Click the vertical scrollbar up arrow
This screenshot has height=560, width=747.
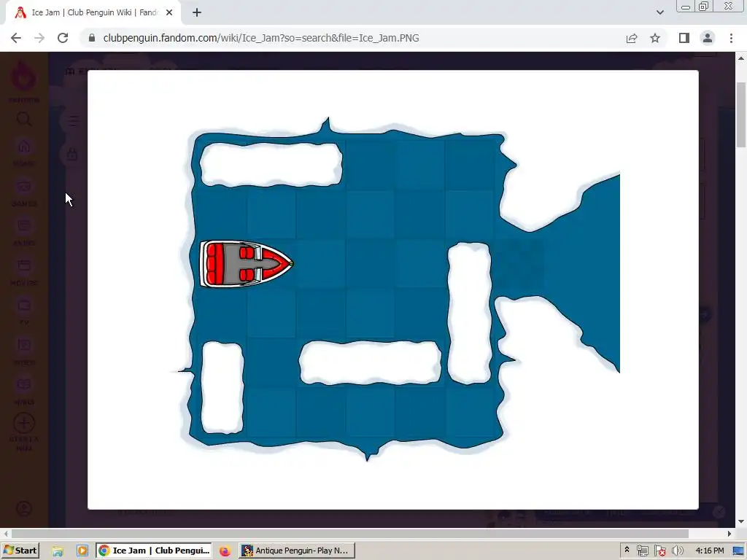(741, 58)
